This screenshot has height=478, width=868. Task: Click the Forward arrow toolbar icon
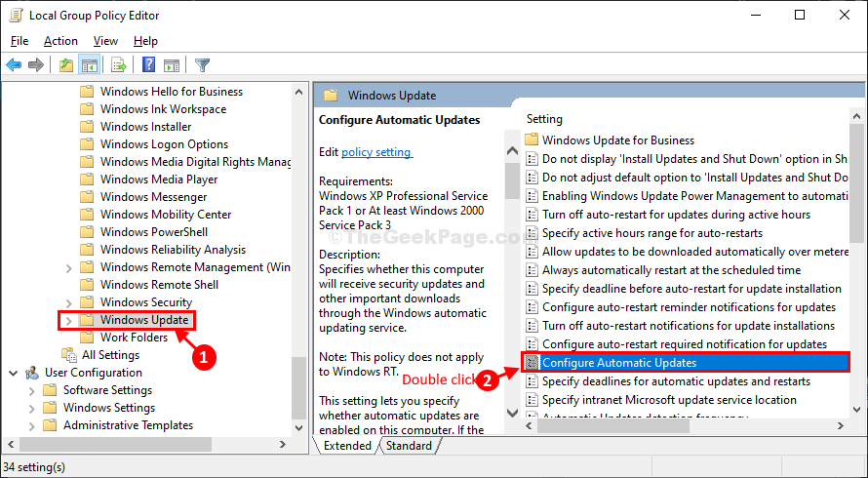tap(36, 65)
